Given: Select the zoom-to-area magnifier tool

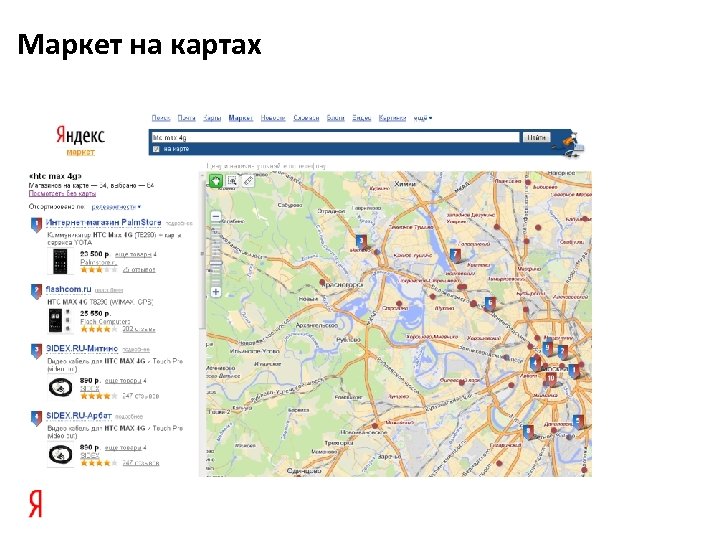Looking at the screenshot, I should tap(232, 181).
